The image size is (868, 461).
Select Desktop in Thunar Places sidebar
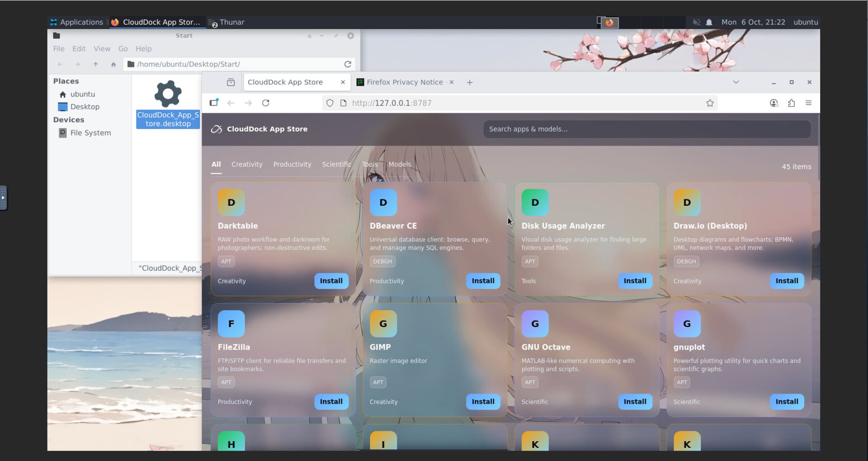pos(85,107)
